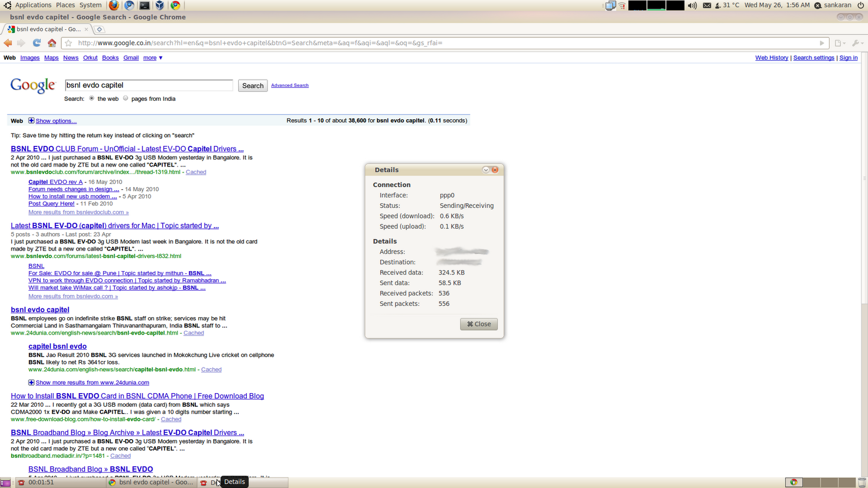Launch Google Chrome from the top panel

pos(175,5)
